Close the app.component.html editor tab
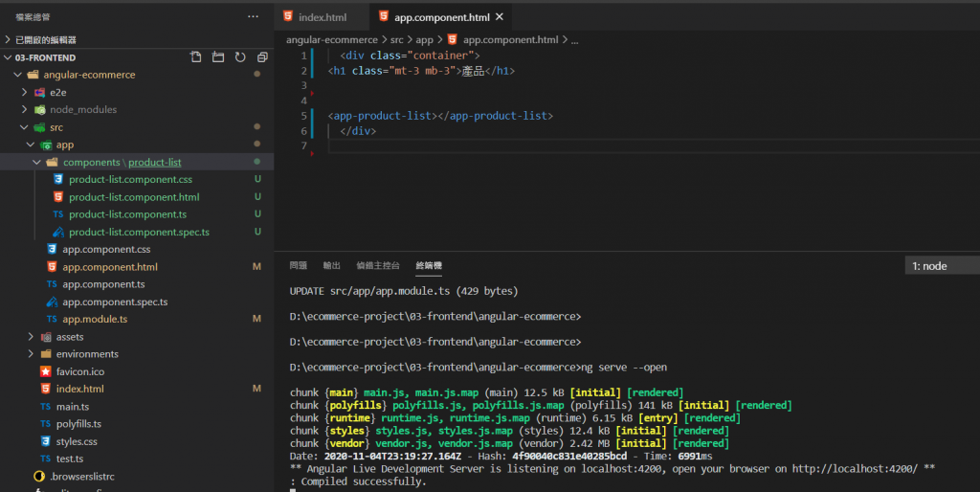The height and width of the screenshot is (492, 980). 499,17
